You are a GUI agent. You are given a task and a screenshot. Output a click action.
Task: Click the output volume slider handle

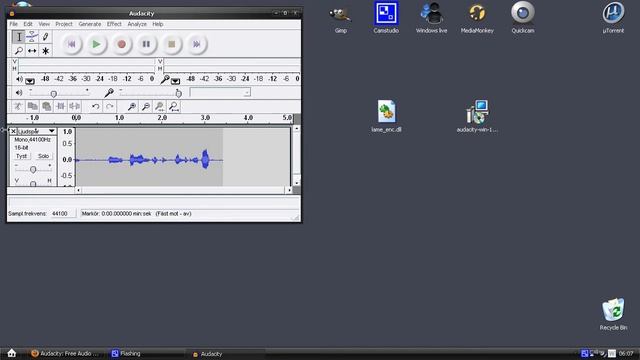(x=53, y=94)
